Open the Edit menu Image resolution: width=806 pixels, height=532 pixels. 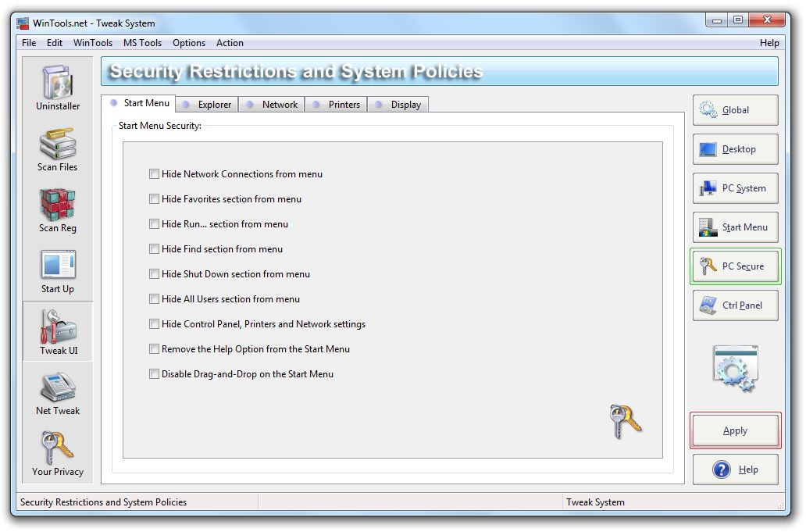pos(55,43)
